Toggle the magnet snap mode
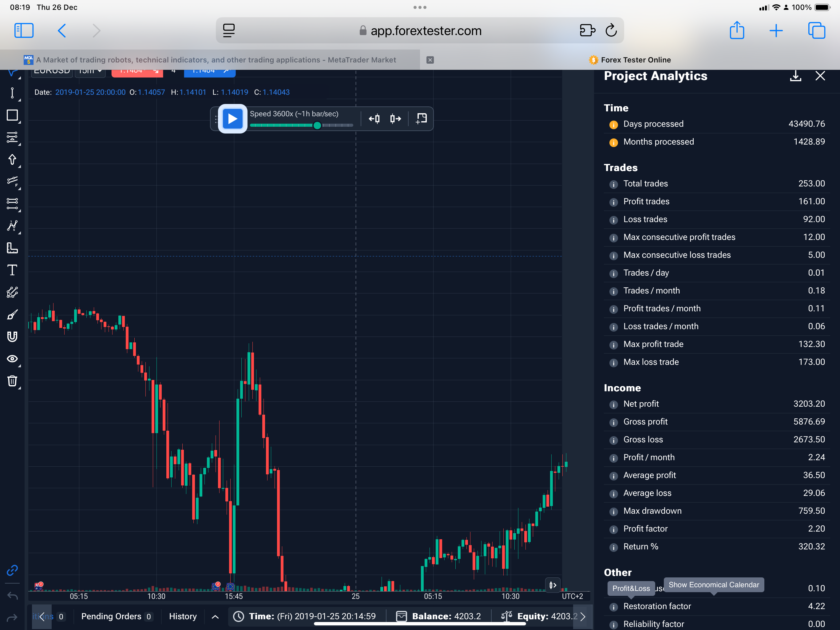 [x=12, y=337]
